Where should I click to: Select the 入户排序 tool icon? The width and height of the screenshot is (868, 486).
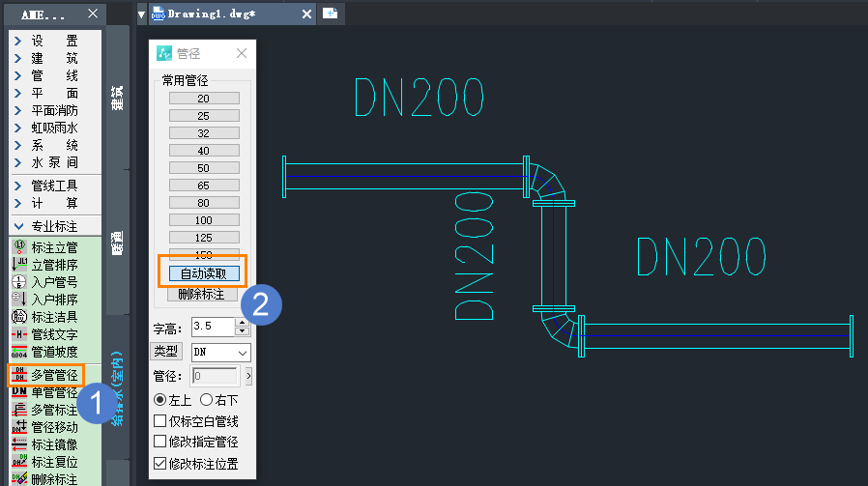[18, 300]
